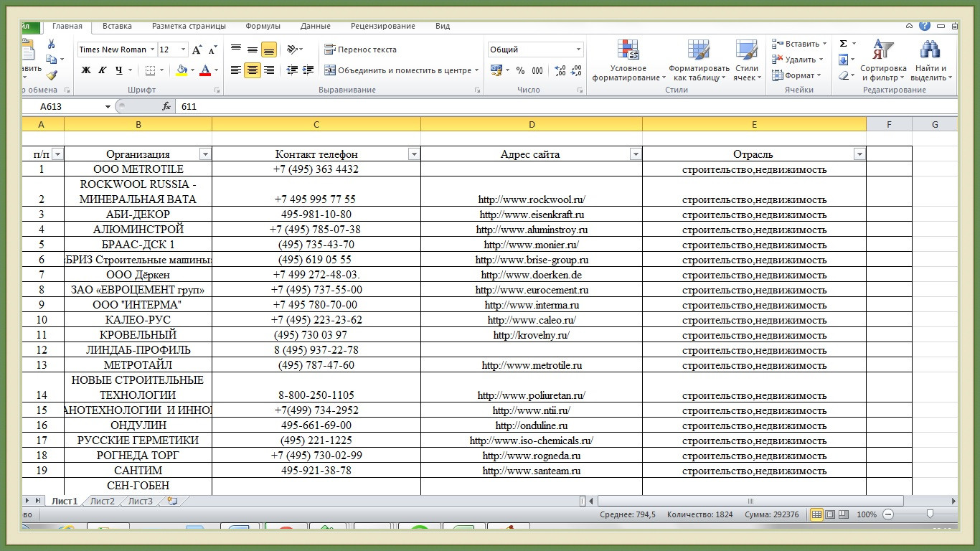The width and height of the screenshot is (980, 551).
Task: Open the Clear eraser tool
Action: (x=844, y=75)
